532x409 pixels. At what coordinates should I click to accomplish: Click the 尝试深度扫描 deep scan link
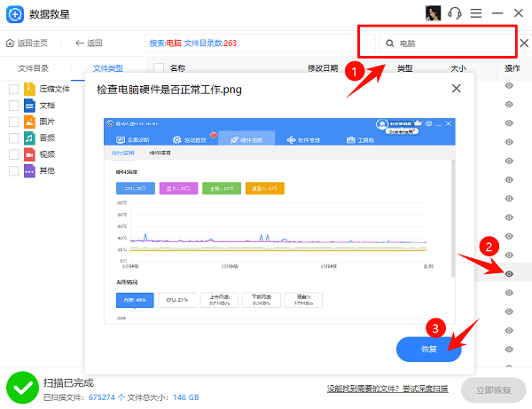click(421, 388)
